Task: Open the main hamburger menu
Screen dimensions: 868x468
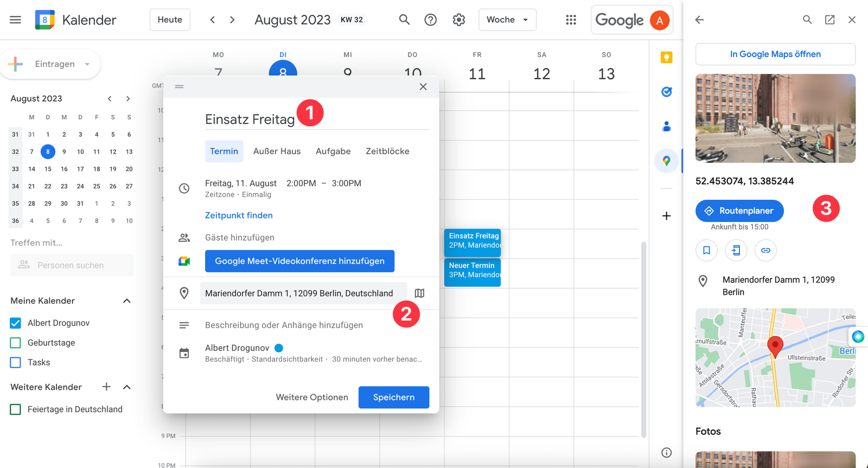Action: 15,20
